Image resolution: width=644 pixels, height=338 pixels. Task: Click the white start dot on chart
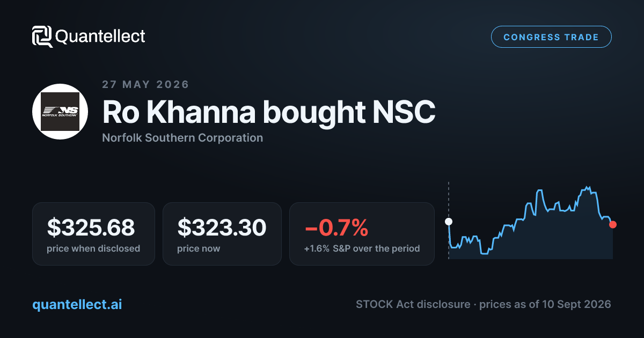pyautogui.click(x=449, y=222)
